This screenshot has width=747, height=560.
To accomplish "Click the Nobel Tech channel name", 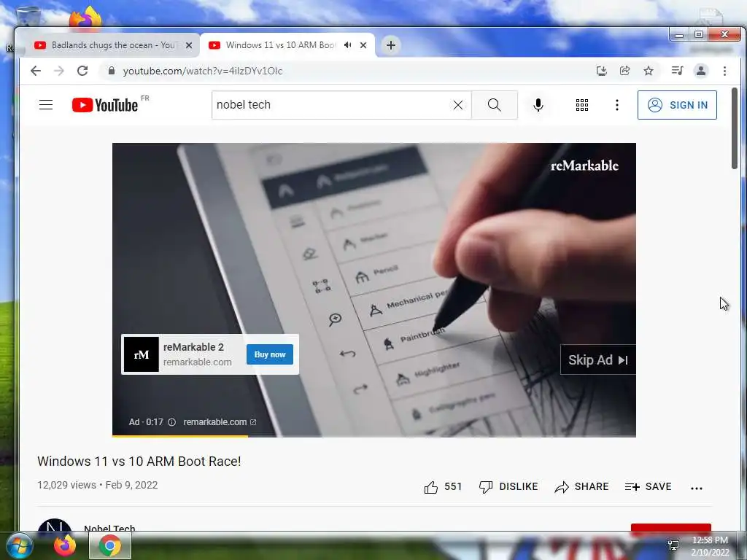I will (x=109, y=528).
